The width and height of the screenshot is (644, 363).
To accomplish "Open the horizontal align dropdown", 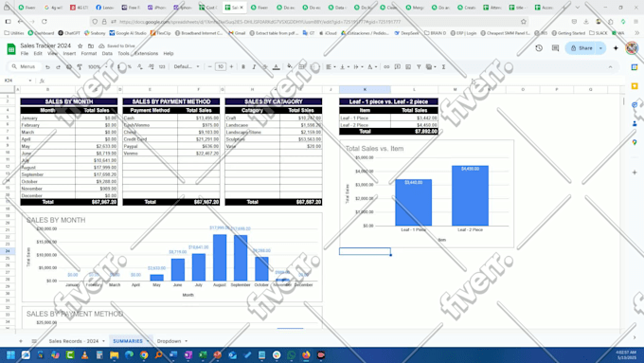I will 331,66.
